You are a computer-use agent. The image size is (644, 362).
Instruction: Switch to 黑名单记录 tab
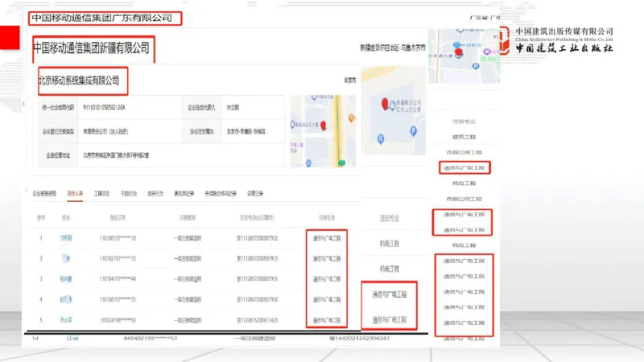[x=184, y=194]
